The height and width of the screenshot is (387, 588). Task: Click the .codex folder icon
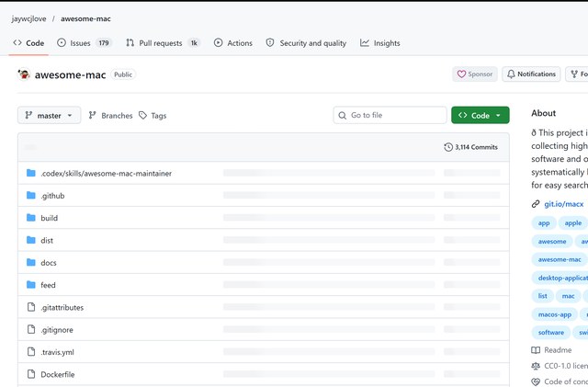click(31, 173)
